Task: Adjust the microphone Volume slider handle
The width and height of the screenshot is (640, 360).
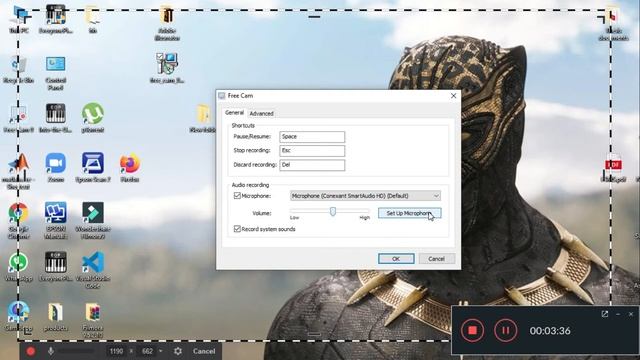Action: click(333, 211)
